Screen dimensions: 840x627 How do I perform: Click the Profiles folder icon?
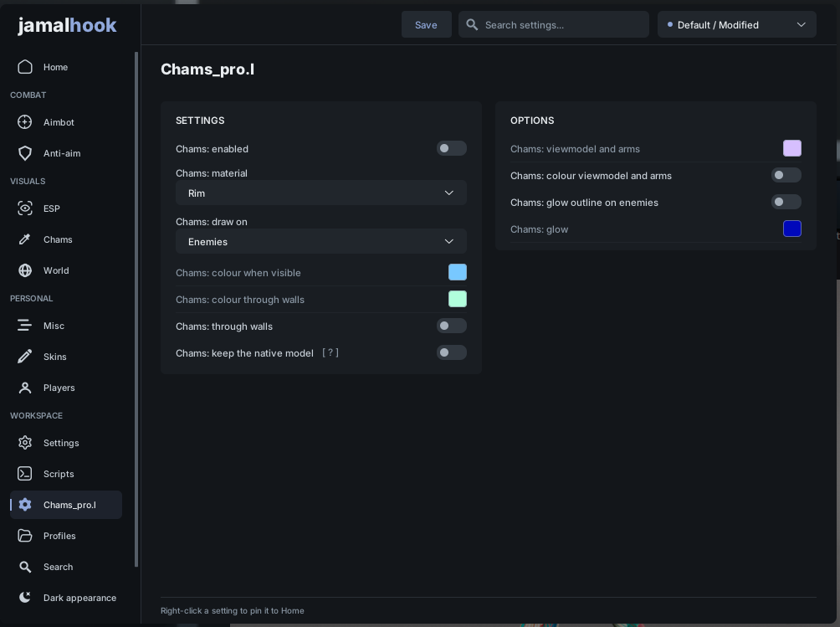click(24, 536)
